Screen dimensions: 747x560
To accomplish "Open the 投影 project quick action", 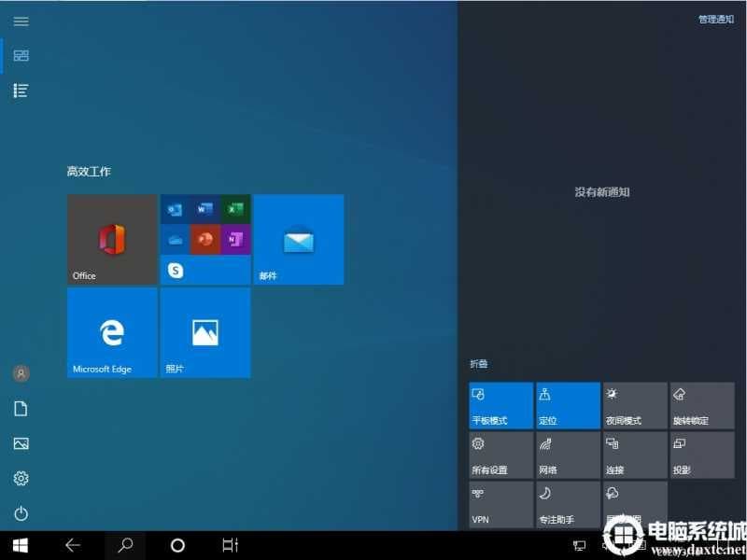I will [702, 455].
